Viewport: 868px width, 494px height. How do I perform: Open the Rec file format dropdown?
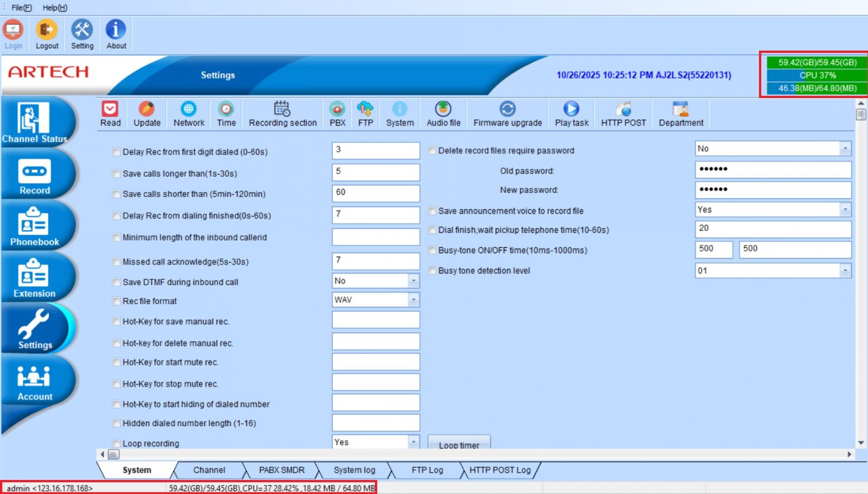pyautogui.click(x=414, y=299)
